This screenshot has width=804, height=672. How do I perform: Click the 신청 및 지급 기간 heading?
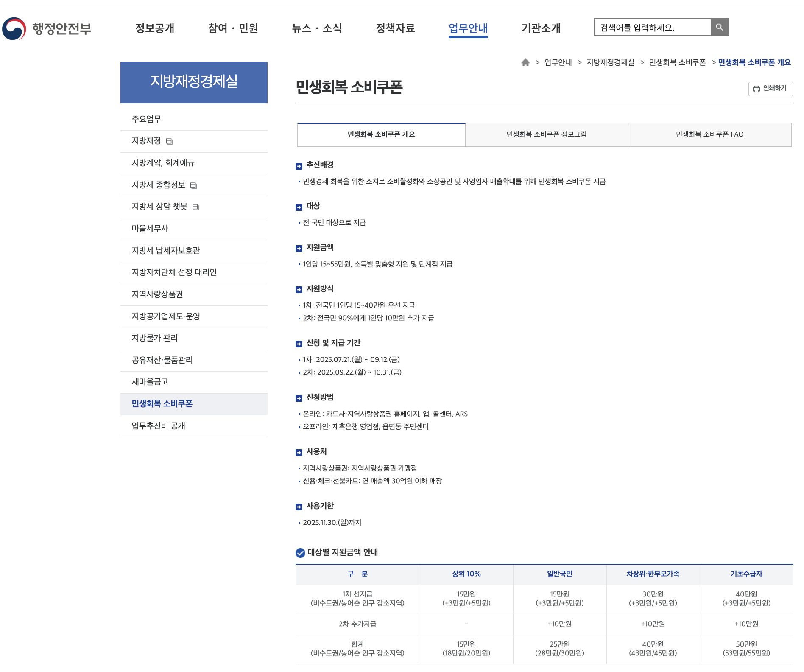pyautogui.click(x=333, y=343)
